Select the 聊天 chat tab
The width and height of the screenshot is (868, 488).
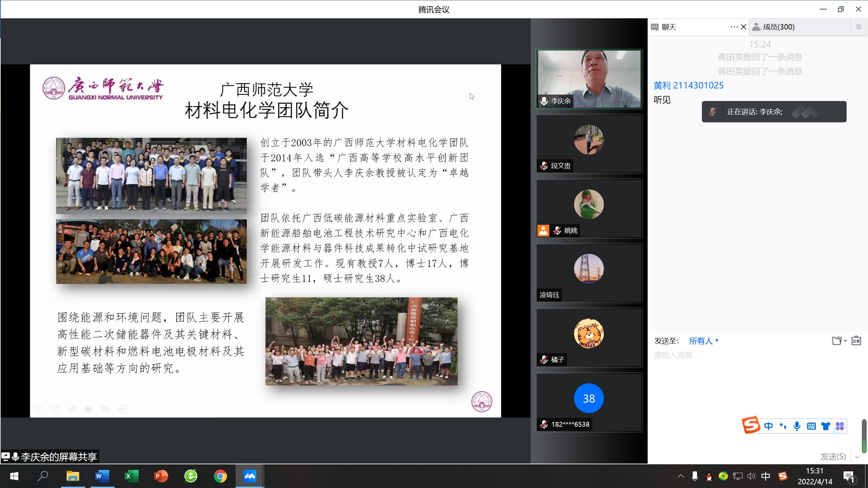tap(668, 27)
